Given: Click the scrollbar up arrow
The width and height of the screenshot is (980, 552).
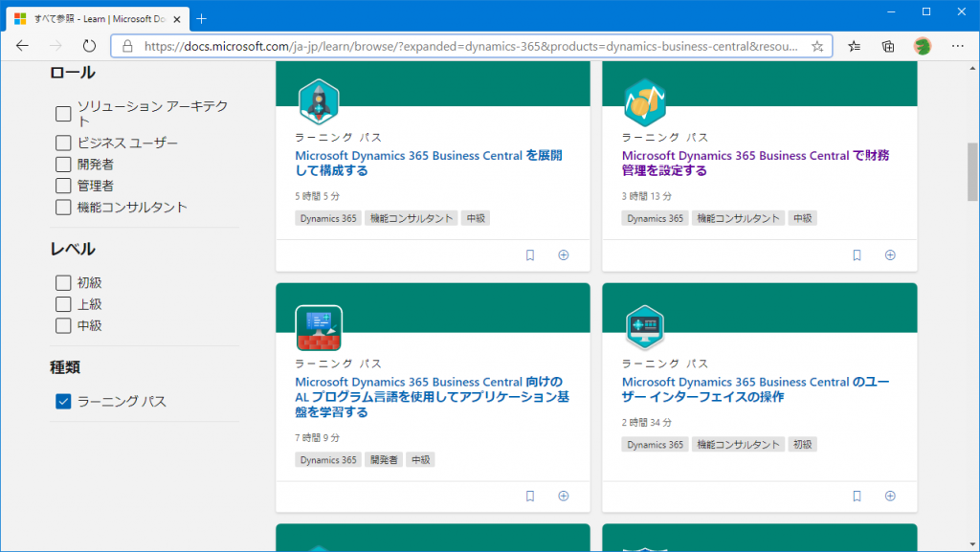Looking at the screenshot, I should coord(972,67).
